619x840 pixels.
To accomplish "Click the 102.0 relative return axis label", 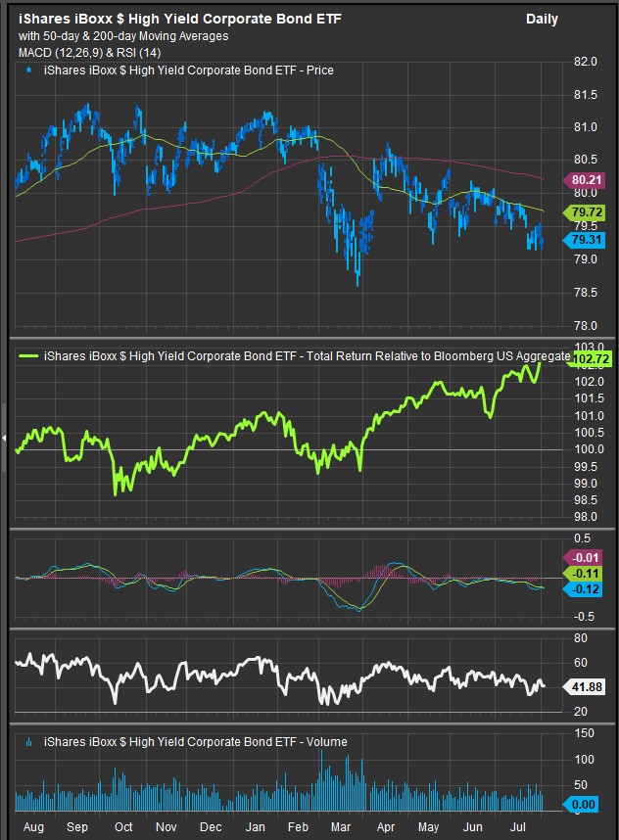I will (x=589, y=382).
